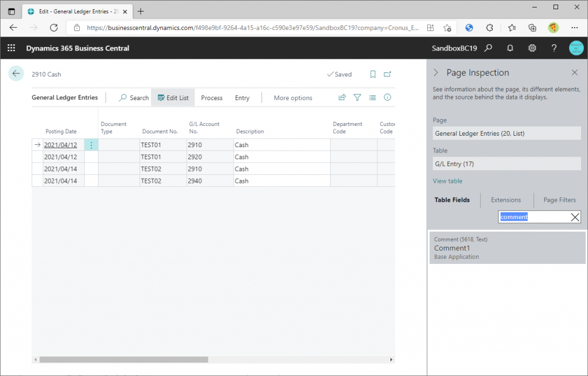Screen dimensions: 588x376
Task: Click the horizontal scrollbar thumb
Action: click(124, 359)
